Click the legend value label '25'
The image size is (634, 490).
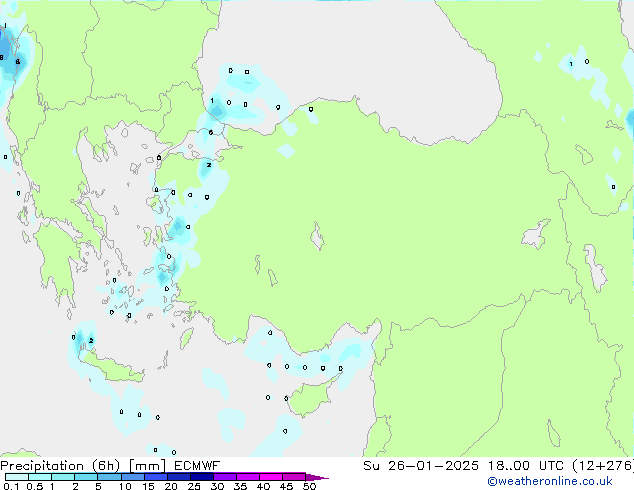tap(194, 486)
